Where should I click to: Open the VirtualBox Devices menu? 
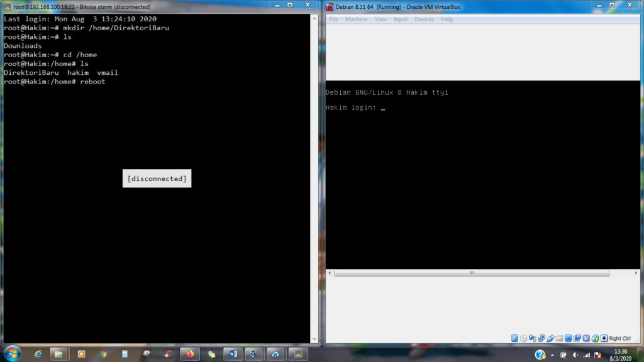pos(425,19)
